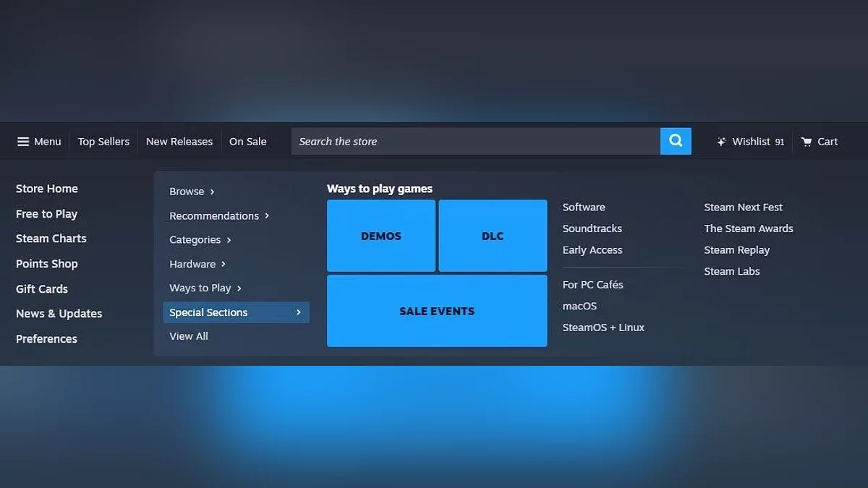Open Soundtracks
This screenshot has width=868, height=488.
592,228
